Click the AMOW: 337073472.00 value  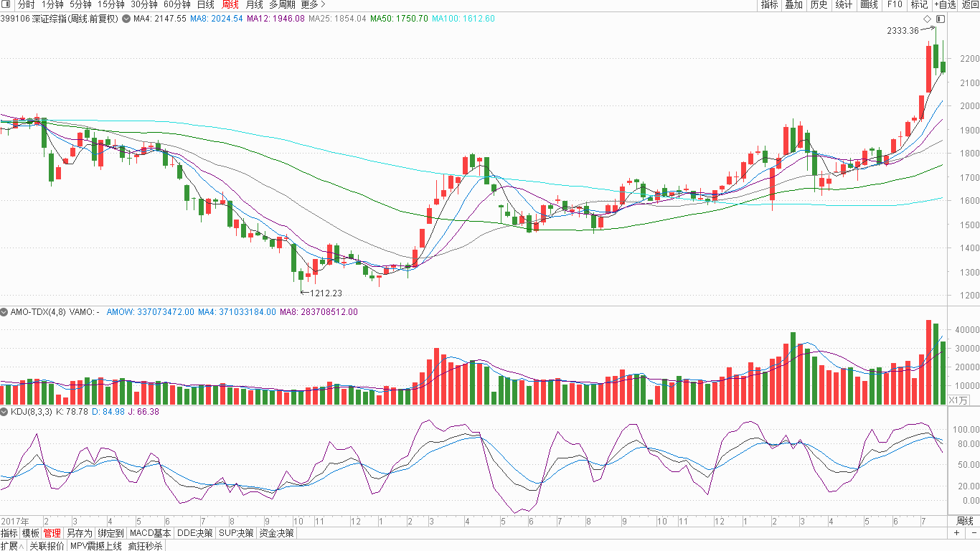tap(151, 312)
